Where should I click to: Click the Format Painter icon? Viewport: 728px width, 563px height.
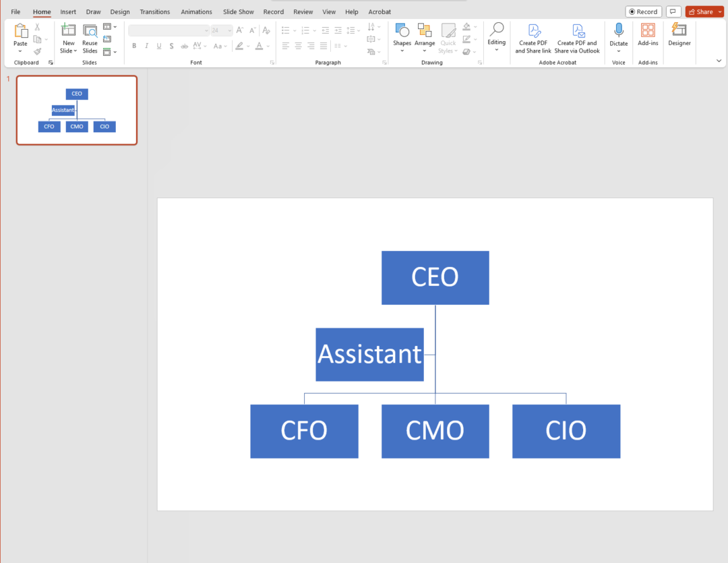(37, 51)
